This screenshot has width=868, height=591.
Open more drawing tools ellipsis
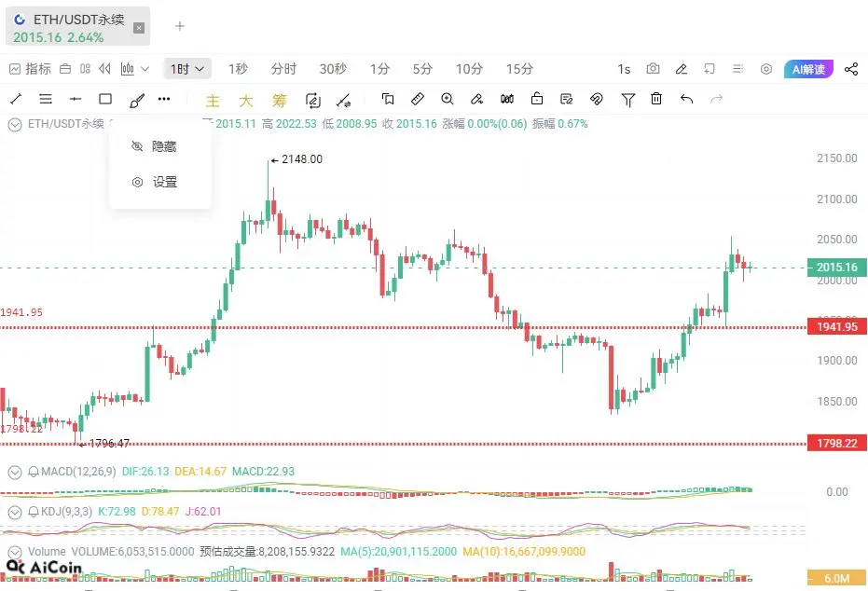tap(164, 99)
